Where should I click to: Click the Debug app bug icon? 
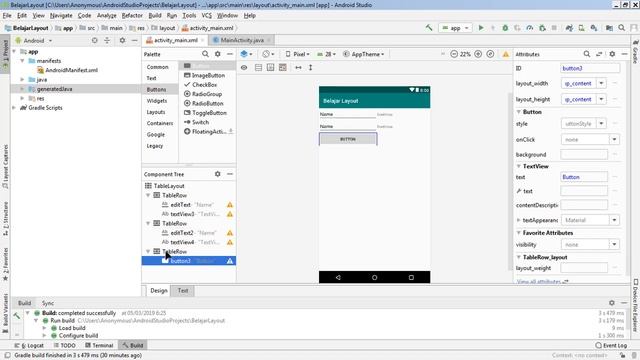(505, 28)
